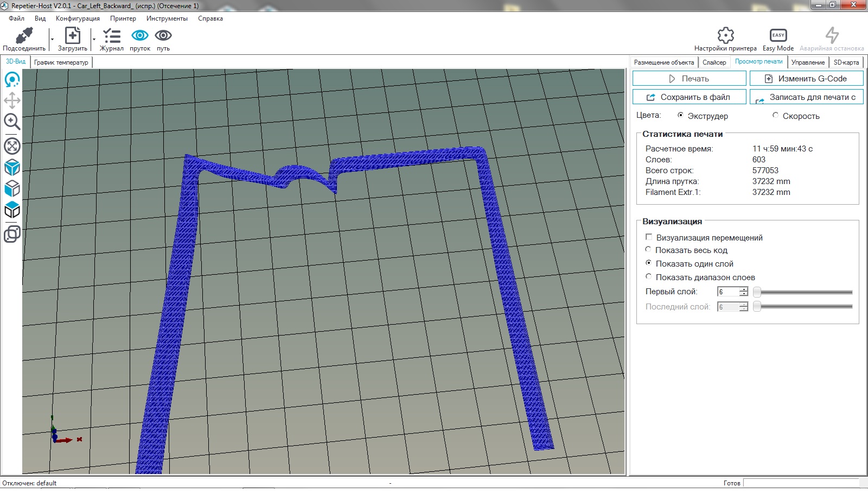Image resolution: width=868 pixels, height=493 pixels.
Task: Click the zoom magnifier tool
Action: click(x=12, y=122)
